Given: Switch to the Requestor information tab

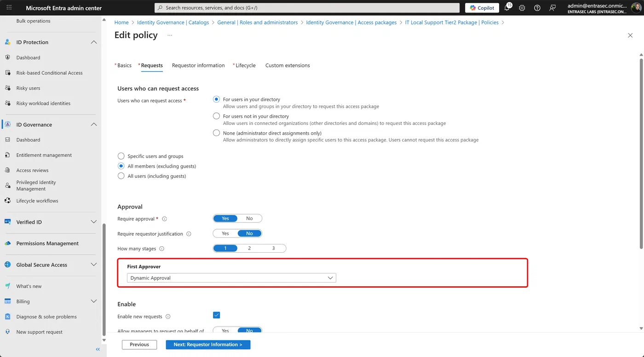Looking at the screenshot, I should [198, 65].
